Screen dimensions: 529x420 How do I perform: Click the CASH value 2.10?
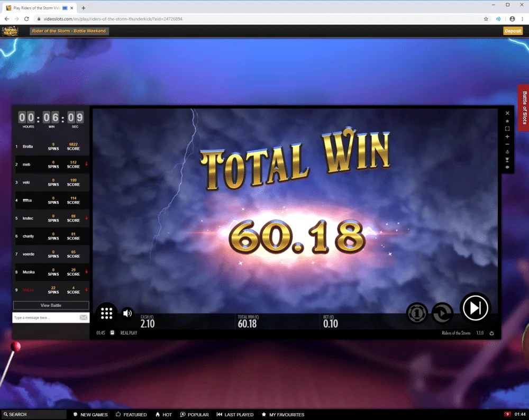pos(148,324)
